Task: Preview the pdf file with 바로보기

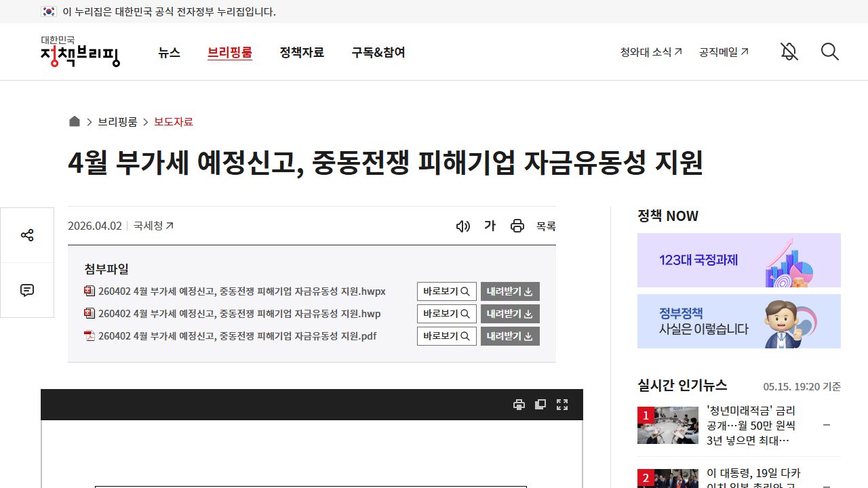Action: (x=447, y=336)
